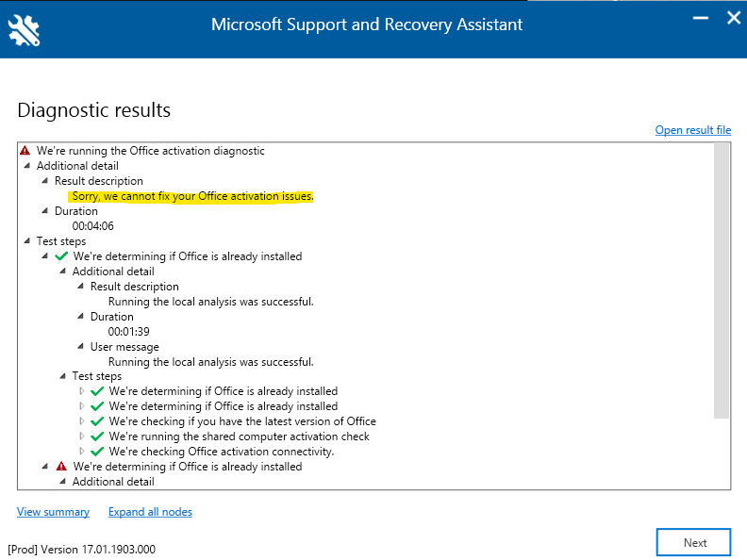Click the green checkmark before 'checking Office activation connectivity'
747x560 pixels.
[x=97, y=452]
